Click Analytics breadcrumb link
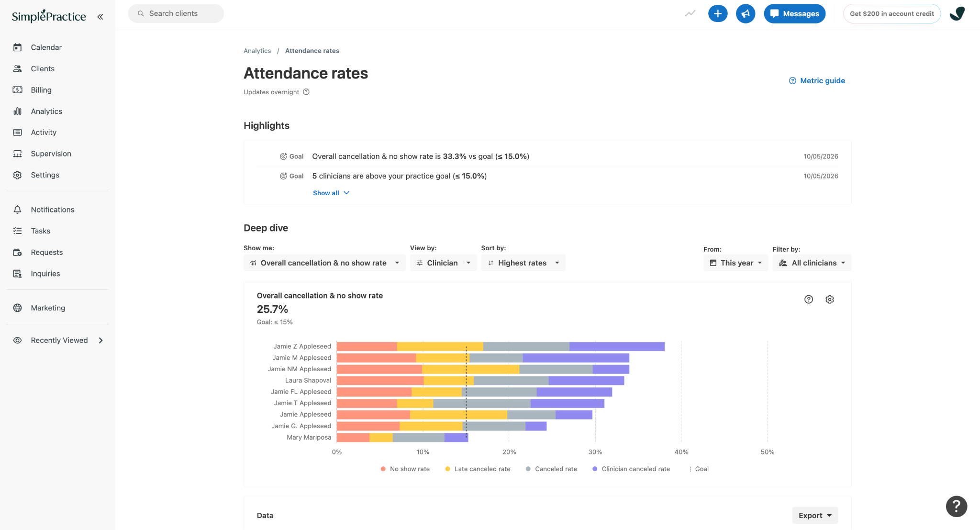The width and height of the screenshot is (980, 530). (x=257, y=51)
